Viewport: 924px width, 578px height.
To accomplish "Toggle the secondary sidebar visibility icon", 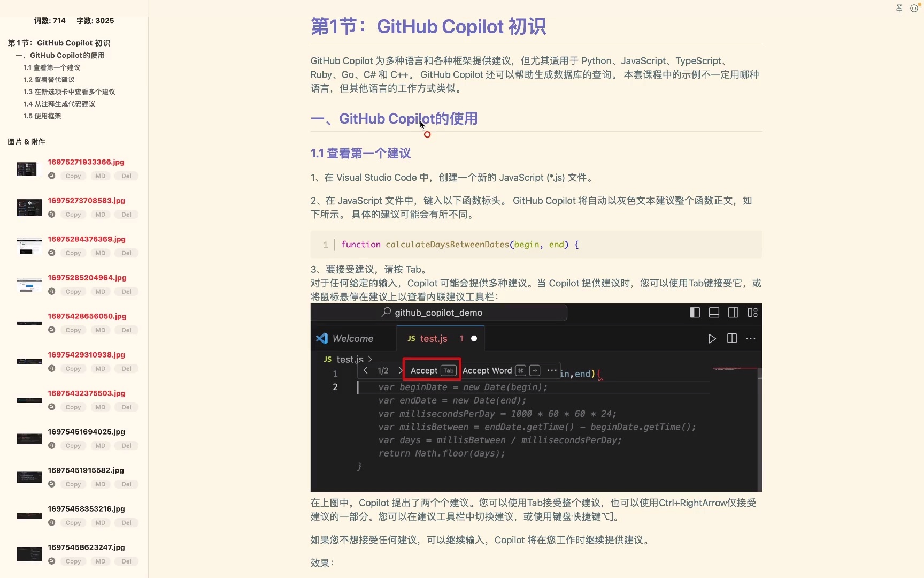I will click(733, 313).
